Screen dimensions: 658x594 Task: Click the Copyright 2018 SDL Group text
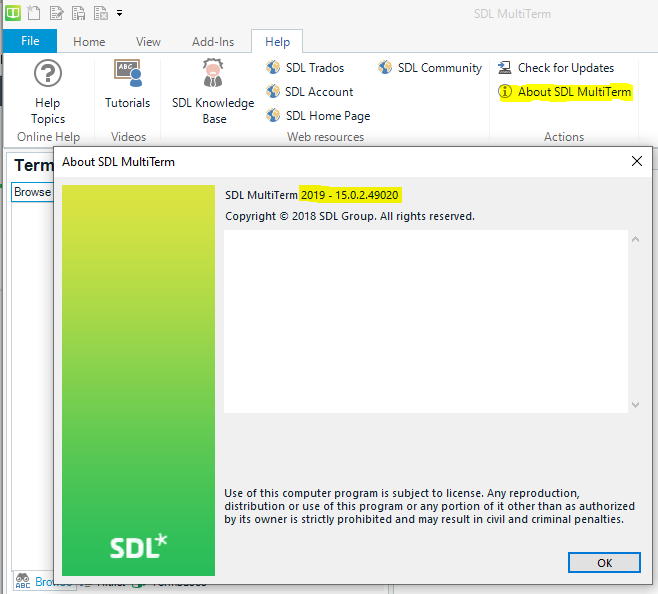click(350, 216)
